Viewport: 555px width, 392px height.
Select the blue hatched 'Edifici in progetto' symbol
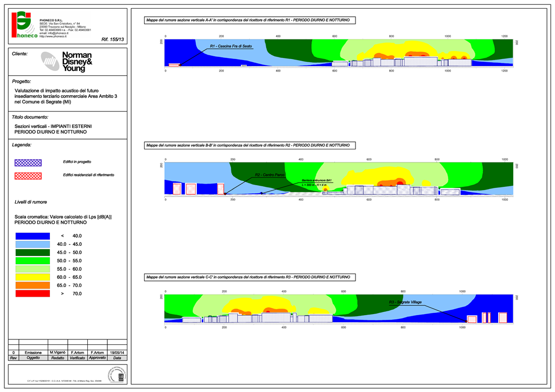click(x=28, y=162)
